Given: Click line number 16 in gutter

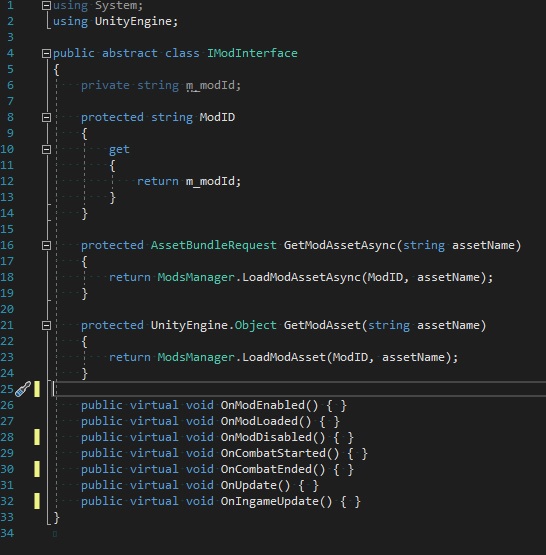Looking at the screenshot, I should click(x=7, y=245).
